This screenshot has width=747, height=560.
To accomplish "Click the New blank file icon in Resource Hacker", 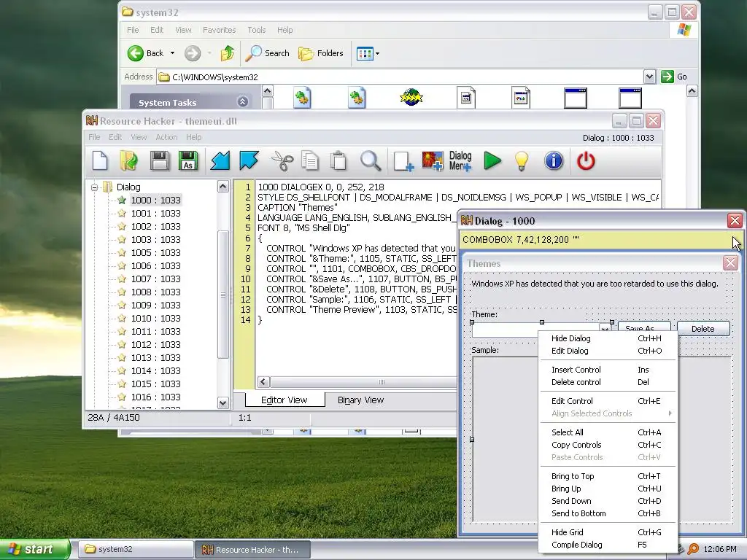I will point(100,161).
